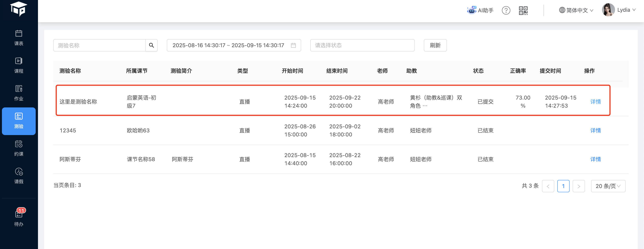Open 详情 for 阿斯蒂芬 quiz

595,159
